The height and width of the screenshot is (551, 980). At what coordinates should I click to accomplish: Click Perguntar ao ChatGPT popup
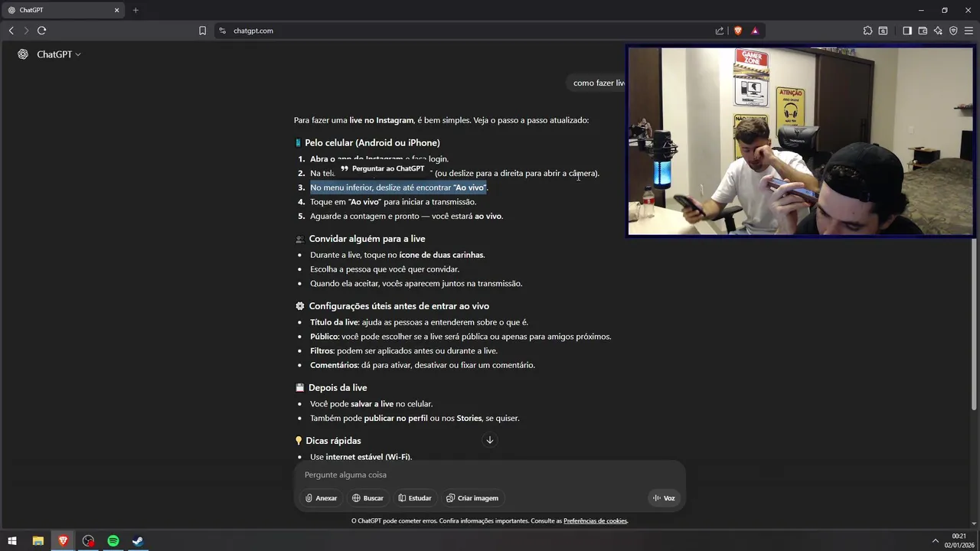pyautogui.click(x=382, y=168)
